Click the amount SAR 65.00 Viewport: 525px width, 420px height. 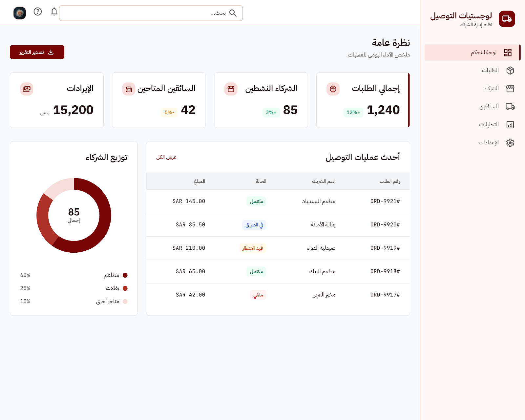[190, 271]
